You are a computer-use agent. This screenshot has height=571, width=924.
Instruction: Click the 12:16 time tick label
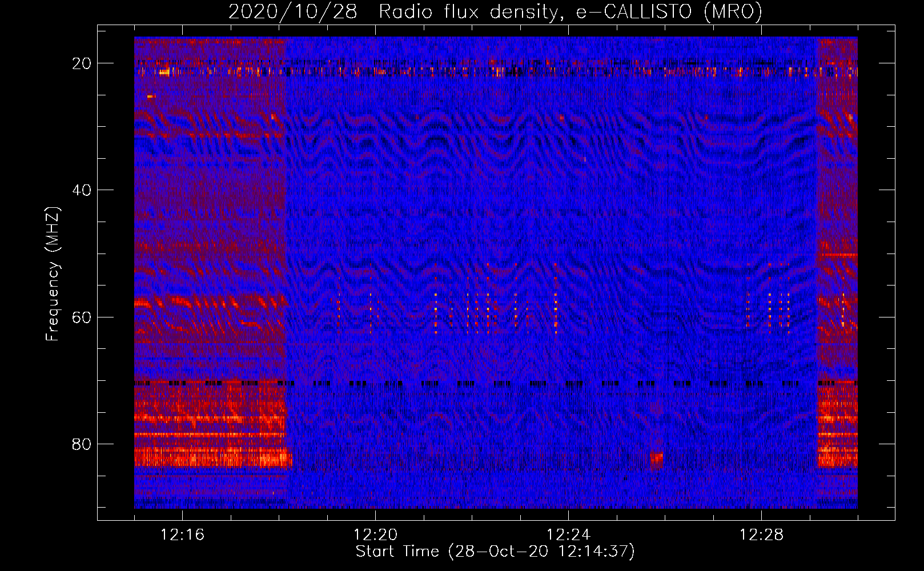tap(182, 535)
